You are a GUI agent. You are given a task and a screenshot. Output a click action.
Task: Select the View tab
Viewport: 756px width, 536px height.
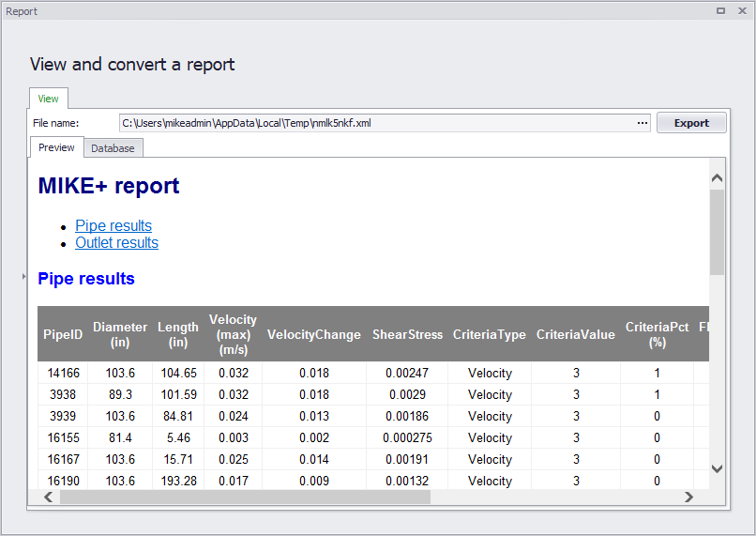point(48,99)
